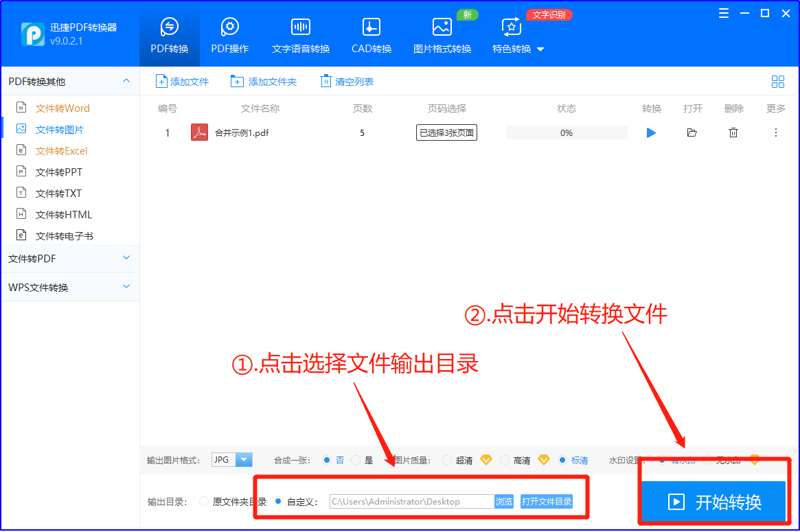The height and width of the screenshot is (532, 800).
Task: Click the page count value 5
Action: coord(362,133)
